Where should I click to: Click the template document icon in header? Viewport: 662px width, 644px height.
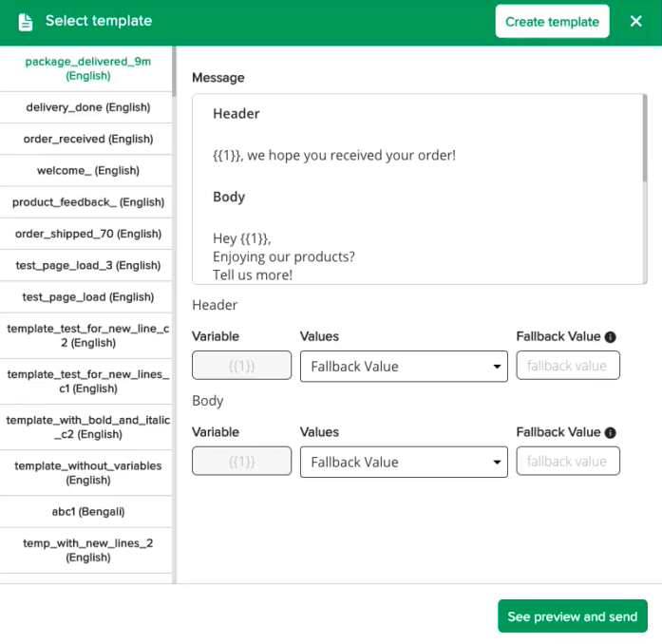click(x=26, y=21)
